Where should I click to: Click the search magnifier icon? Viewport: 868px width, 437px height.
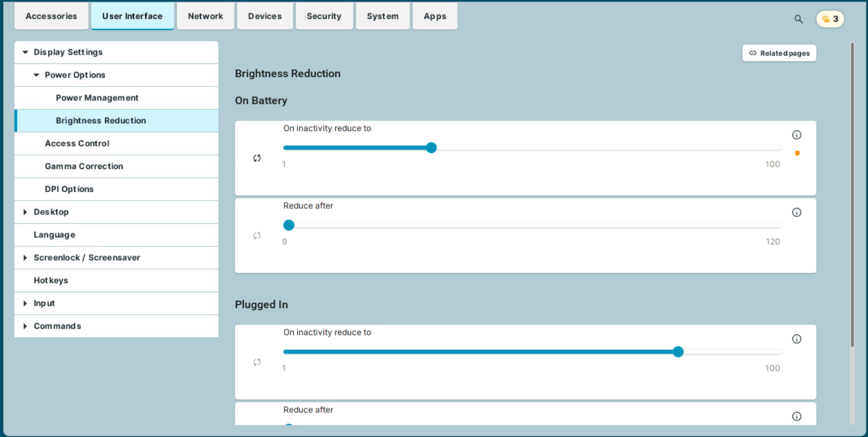click(798, 19)
